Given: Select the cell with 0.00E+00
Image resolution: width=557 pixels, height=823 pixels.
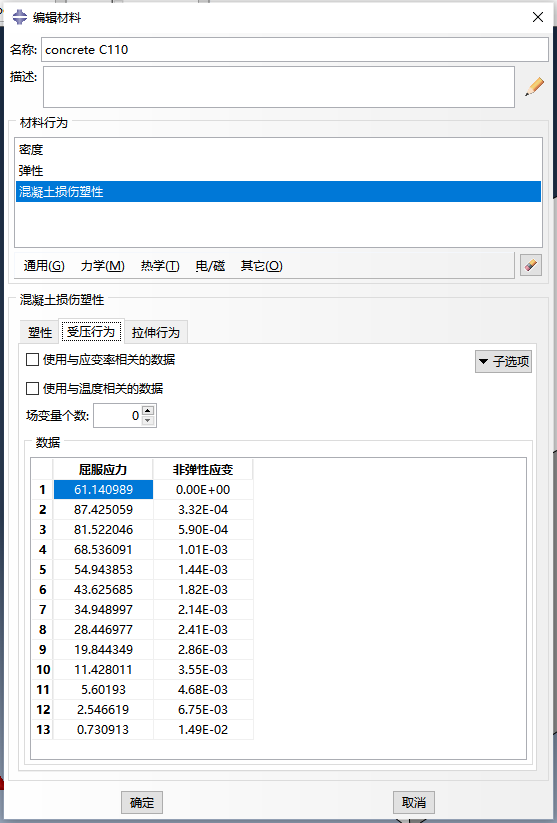Looking at the screenshot, I should 203,490.
